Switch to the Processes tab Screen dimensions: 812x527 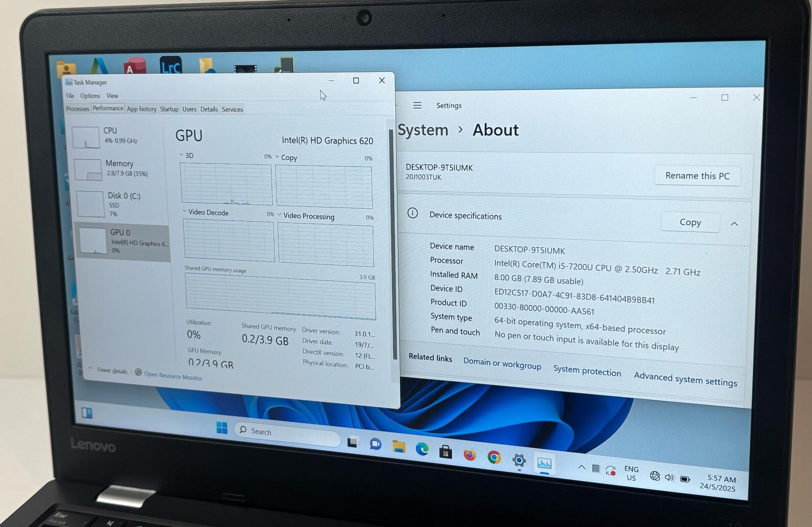click(77, 109)
